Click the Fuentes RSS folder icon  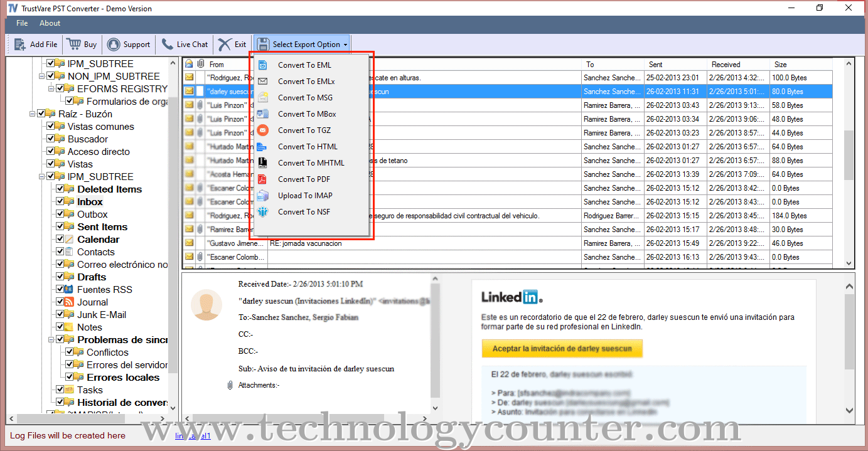69,289
